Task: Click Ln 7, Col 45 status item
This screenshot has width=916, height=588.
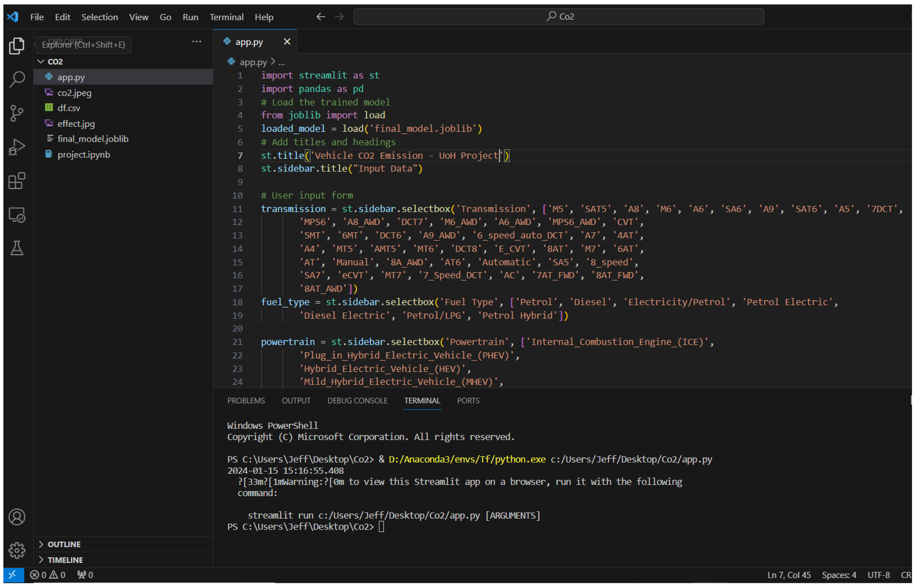Action: click(789, 575)
